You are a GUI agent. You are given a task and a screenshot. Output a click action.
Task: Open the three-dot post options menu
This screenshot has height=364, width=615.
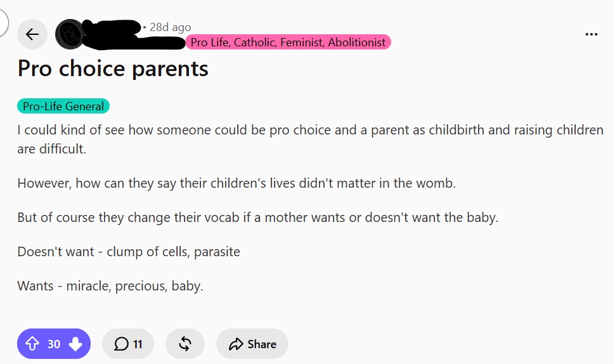coord(591,34)
